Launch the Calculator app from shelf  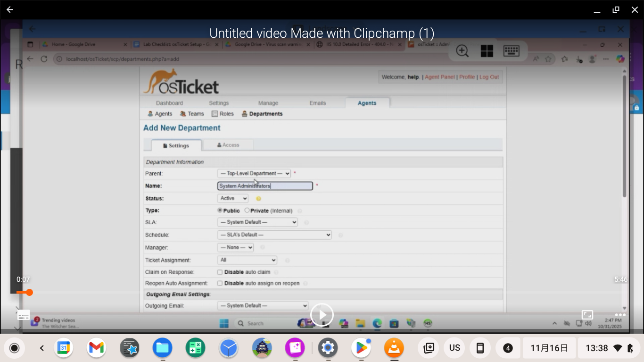[x=195, y=348]
